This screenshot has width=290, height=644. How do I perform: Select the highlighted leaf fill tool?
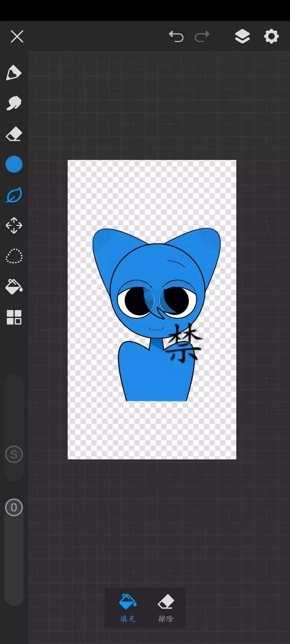(x=14, y=195)
